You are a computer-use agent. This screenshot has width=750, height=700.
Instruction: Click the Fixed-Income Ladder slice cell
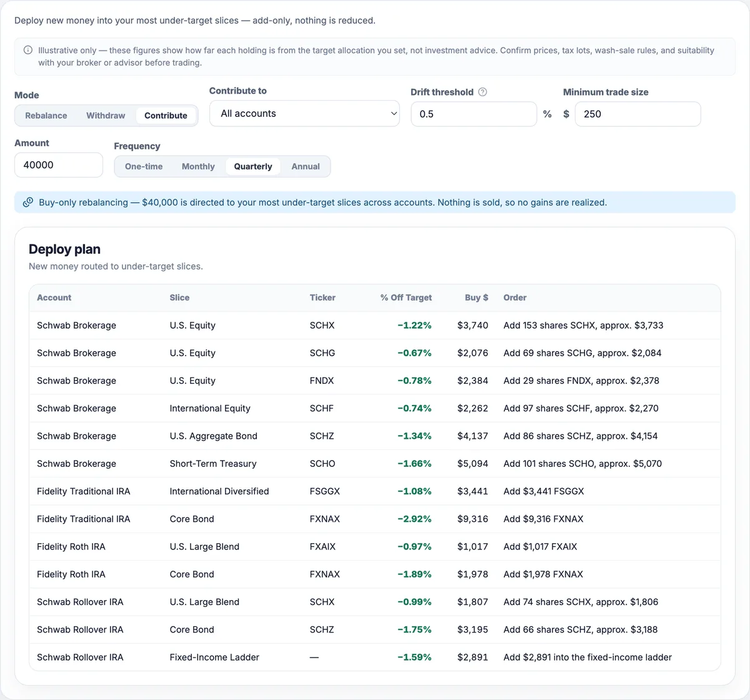(x=214, y=657)
